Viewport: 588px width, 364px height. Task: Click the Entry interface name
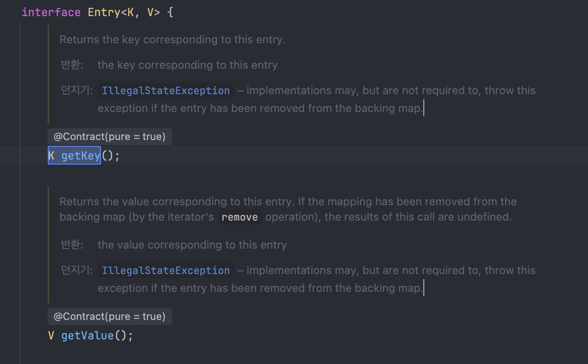pyautogui.click(x=104, y=12)
